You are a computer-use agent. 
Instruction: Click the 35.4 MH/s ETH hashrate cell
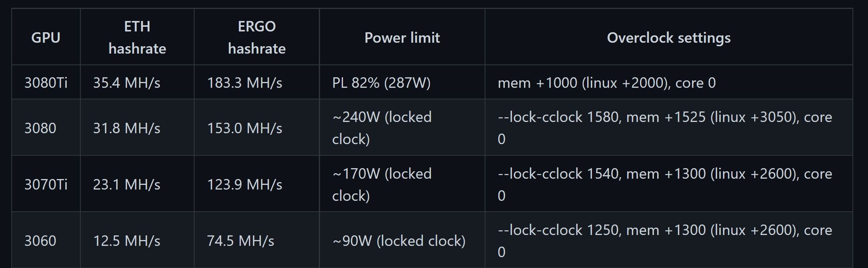(x=127, y=83)
